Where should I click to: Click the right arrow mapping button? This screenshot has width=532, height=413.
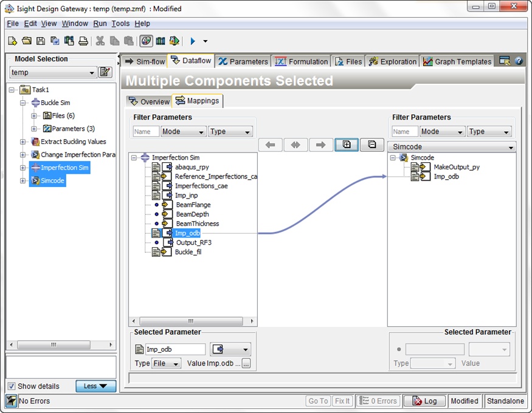point(320,145)
